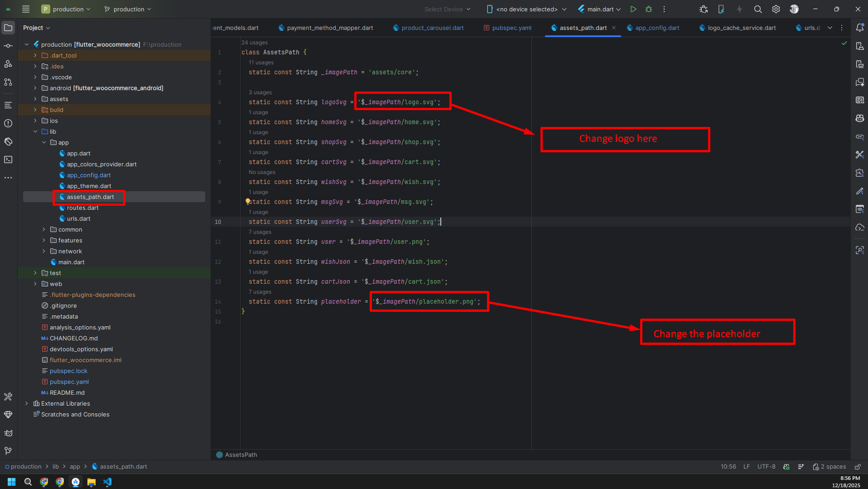
Task: Open the Terminal tool window
Action: tap(8, 160)
